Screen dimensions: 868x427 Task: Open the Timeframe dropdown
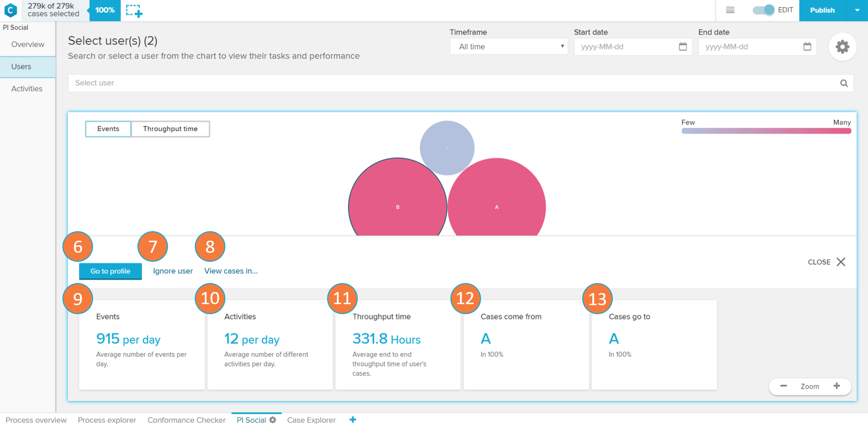[x=509, y=47]
